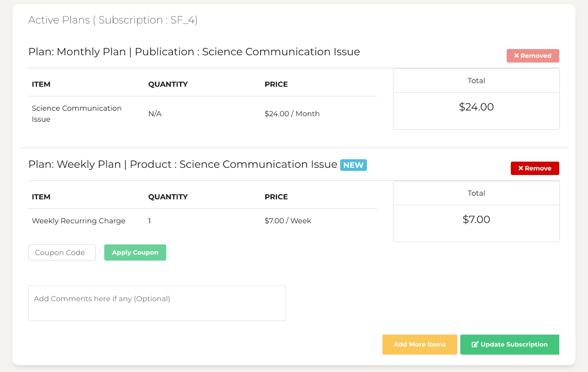Select the $7.00 / Week price text

click(287, 221)
